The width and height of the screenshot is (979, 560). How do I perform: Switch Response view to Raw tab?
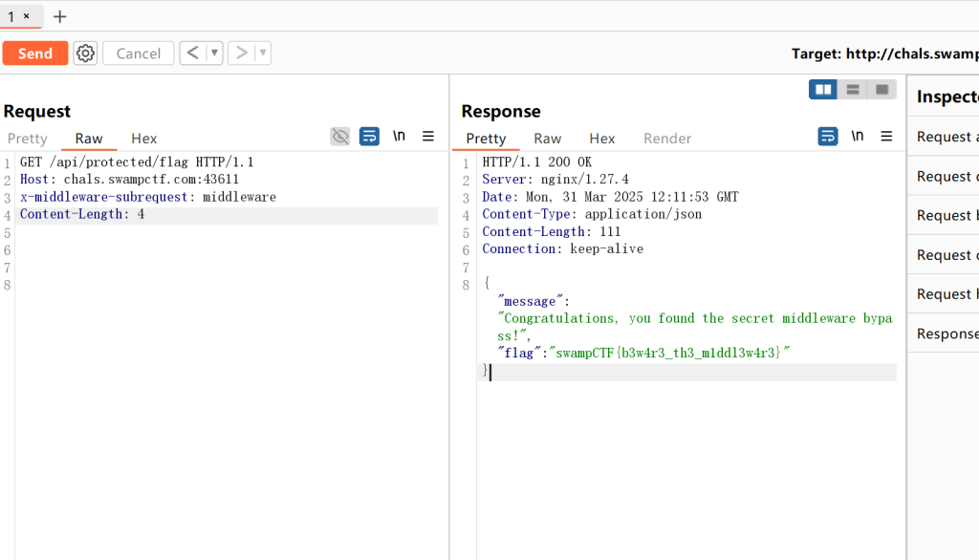point(548,139)
